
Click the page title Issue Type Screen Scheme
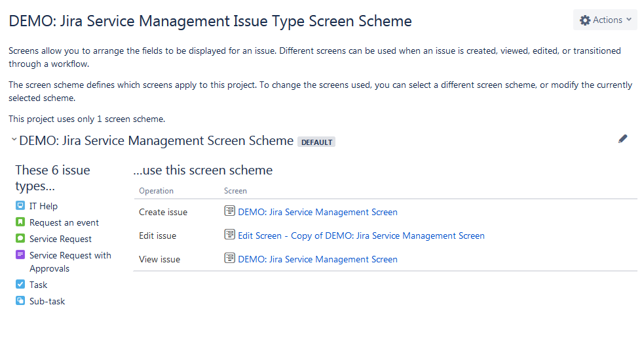pos(210,21)
